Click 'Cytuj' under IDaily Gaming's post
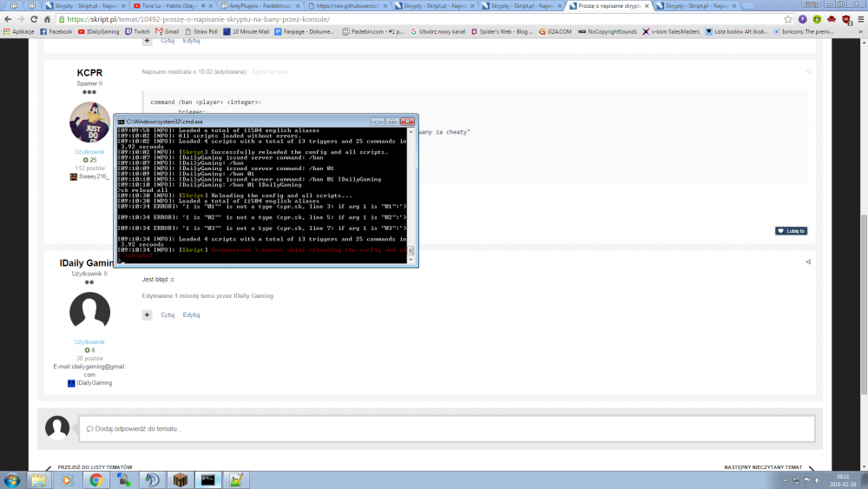 168,314
